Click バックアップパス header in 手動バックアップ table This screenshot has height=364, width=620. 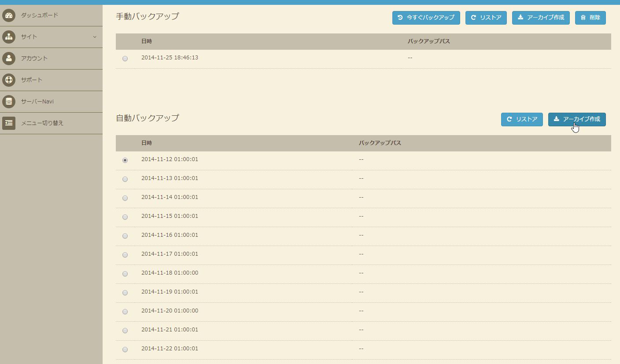pos(429,41)
